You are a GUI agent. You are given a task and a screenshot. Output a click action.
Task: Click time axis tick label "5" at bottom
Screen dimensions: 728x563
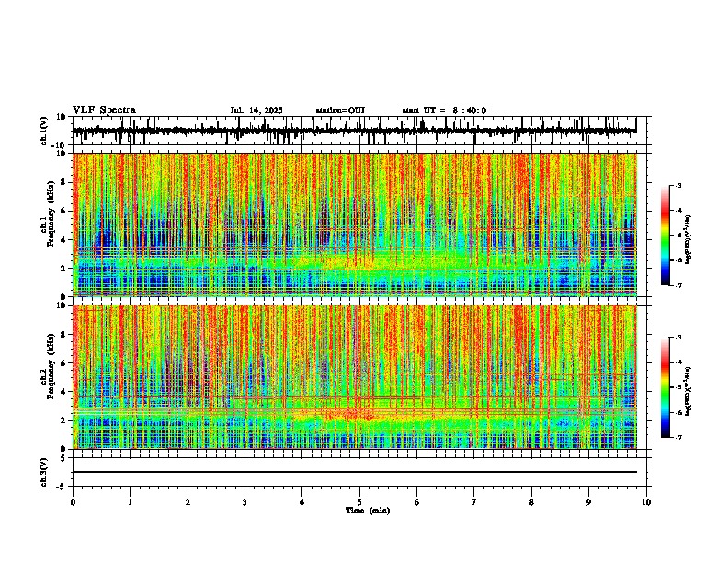(359, 502)
